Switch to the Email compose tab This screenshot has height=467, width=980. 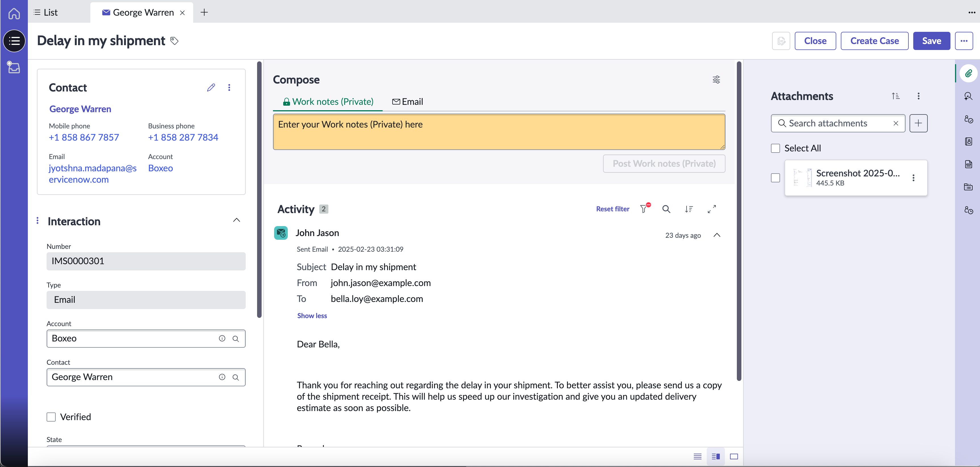pos(407,101)
